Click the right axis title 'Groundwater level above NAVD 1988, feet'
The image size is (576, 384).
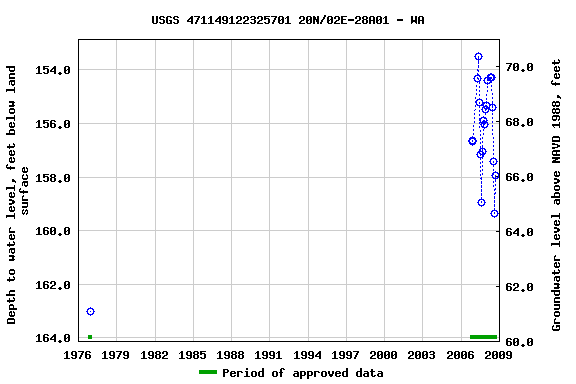click(x=556, y=195)
